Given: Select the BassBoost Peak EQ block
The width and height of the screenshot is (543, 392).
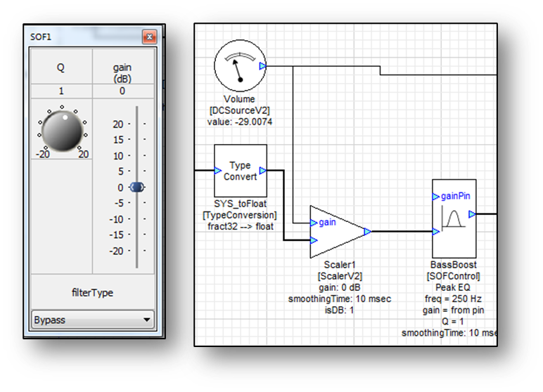Looking at the screenshot, I should [454, 218].
